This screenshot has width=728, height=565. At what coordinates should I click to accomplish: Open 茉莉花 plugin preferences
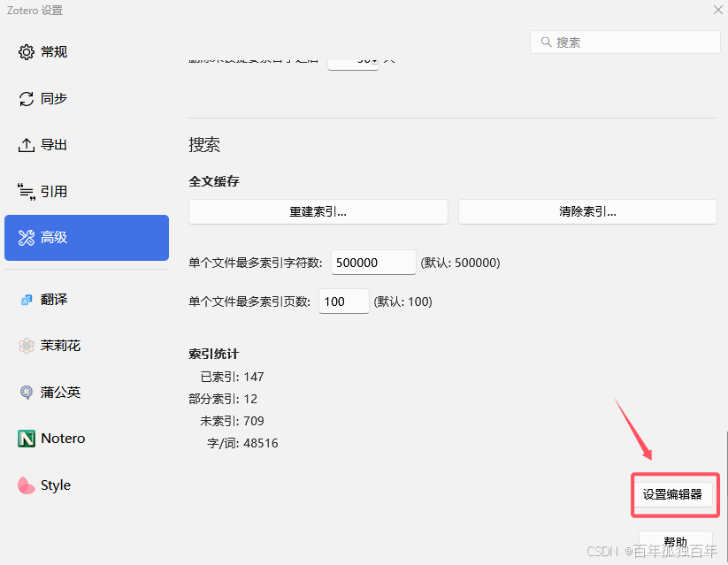pos(87,346)
